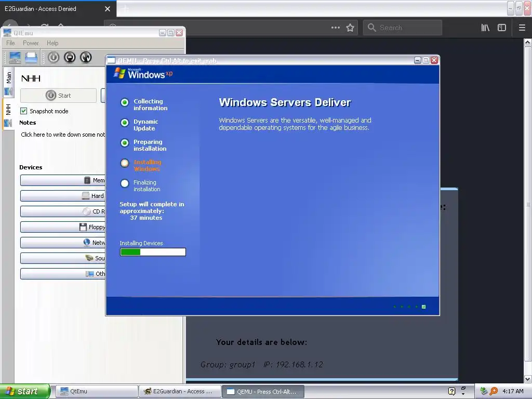Expand the Hard disk device section

pyautogui.click(x=63, y=196)
